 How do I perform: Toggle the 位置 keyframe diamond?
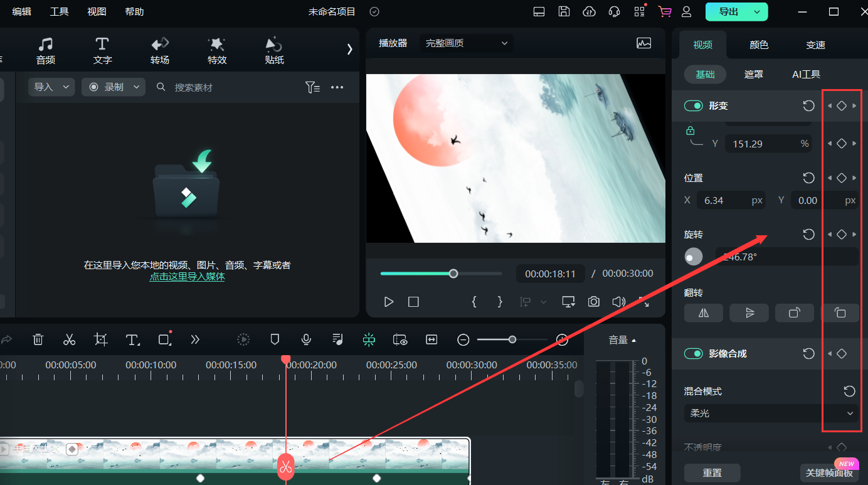point(842,178)
